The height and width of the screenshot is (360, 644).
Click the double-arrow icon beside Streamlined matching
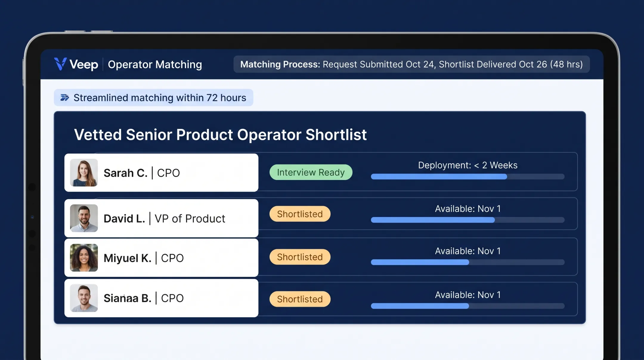(65, 98)
